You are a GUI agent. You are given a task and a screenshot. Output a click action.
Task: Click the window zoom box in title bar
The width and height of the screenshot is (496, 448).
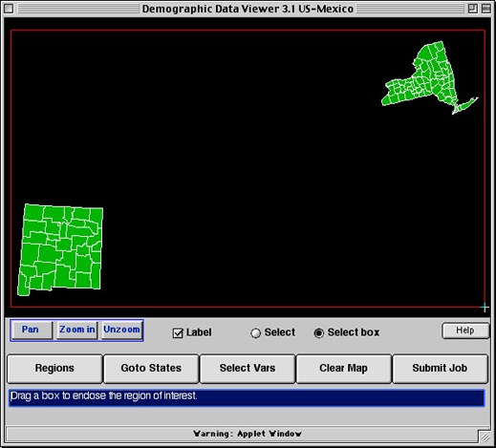tap(473, 9)
